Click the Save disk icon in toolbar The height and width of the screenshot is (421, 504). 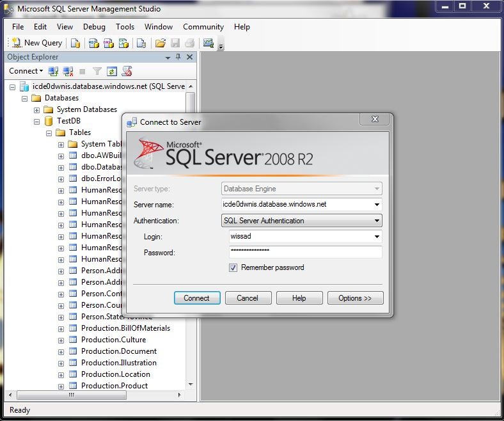[x=175, y=43]
